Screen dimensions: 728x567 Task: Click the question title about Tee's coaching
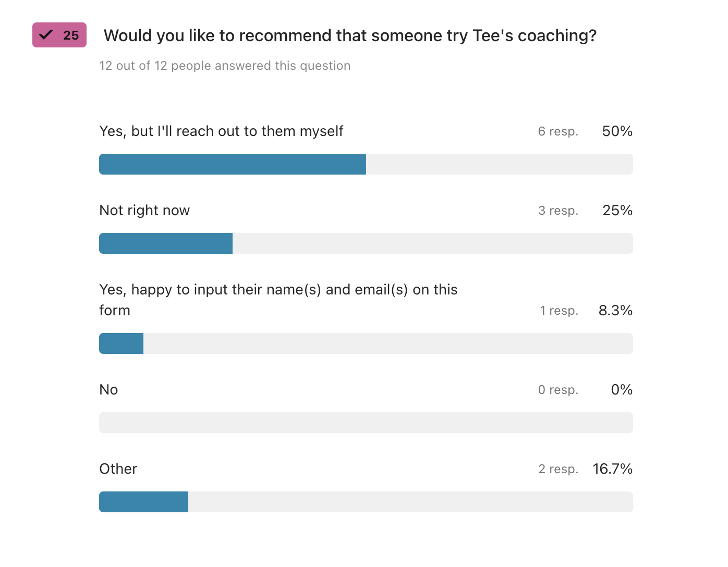(x=350, y=35)
